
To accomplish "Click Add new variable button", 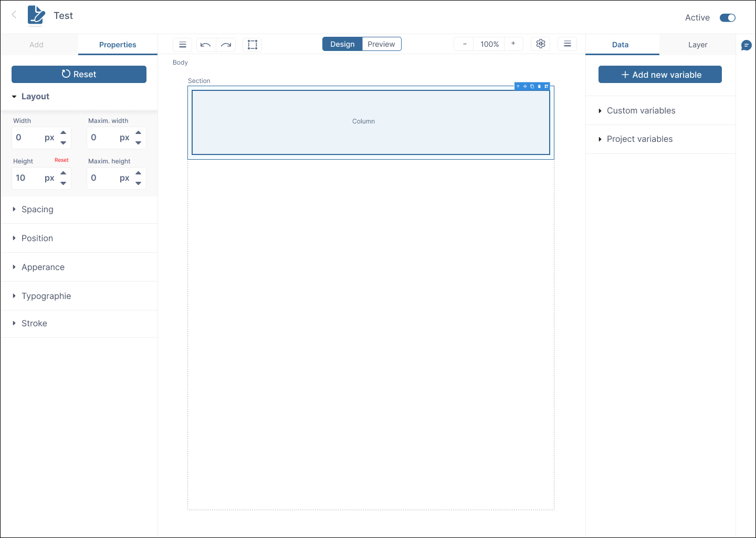I will [660, 75].
